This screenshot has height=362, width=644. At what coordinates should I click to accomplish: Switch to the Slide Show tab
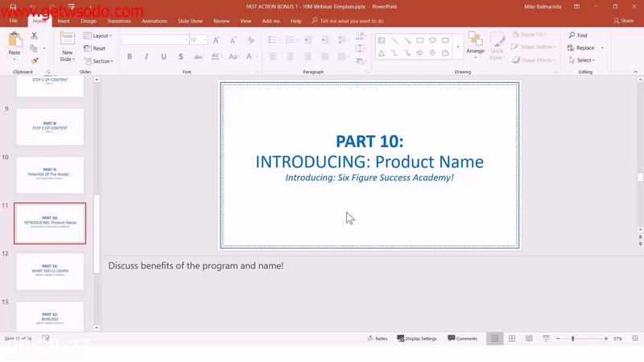click(190, 21)
